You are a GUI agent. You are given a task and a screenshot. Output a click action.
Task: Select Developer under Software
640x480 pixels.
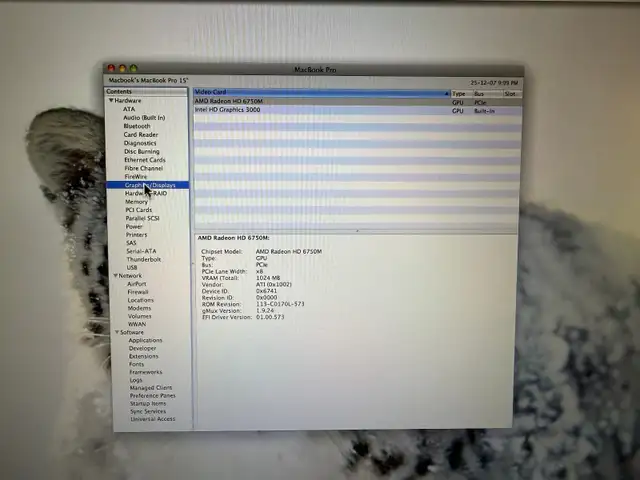pos(142,348)
